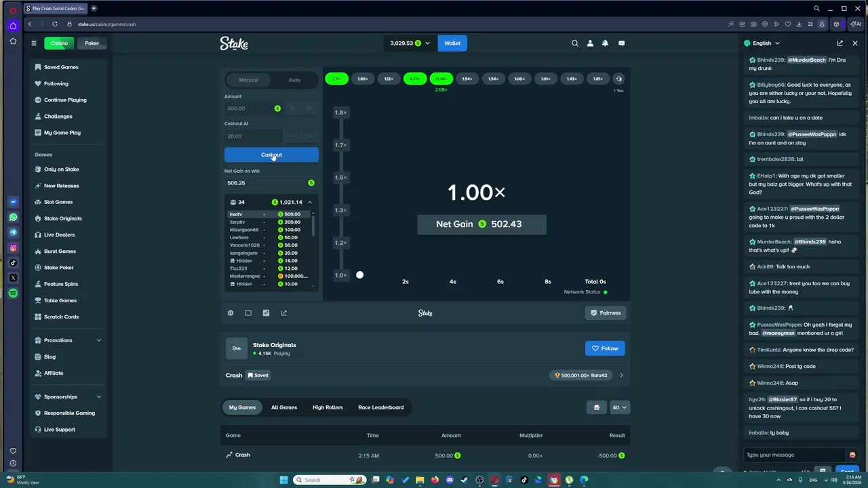The image size is (868, 488).
Task: Open the game pop-out icon beside live stats
Action: [283, 313]
